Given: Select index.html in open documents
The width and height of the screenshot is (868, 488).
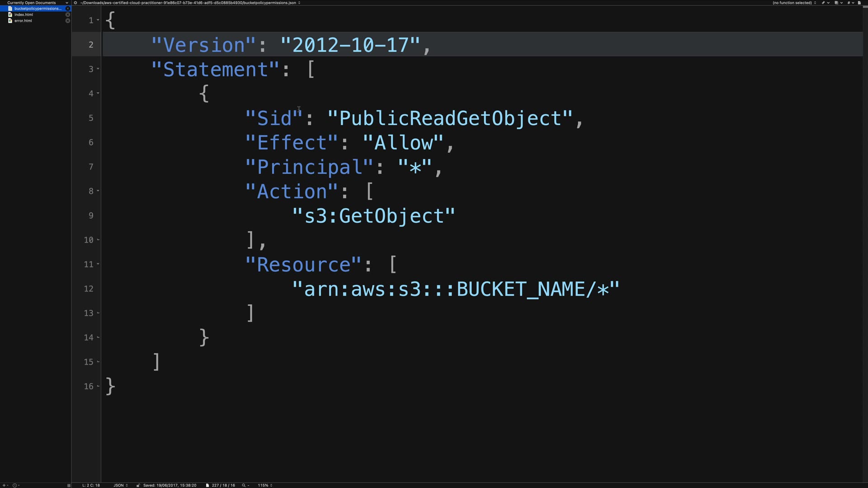Looking at the screenshot, I should click(x=24, y=14).
